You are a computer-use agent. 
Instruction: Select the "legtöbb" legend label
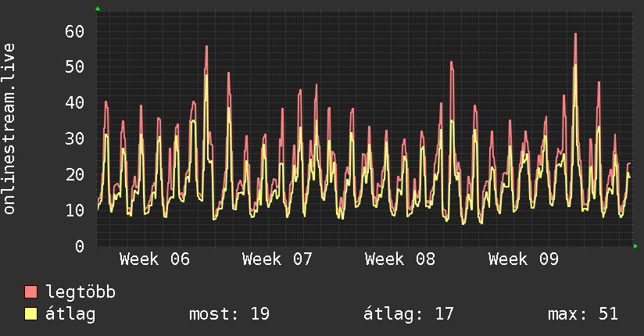click(x=81, y=292)
